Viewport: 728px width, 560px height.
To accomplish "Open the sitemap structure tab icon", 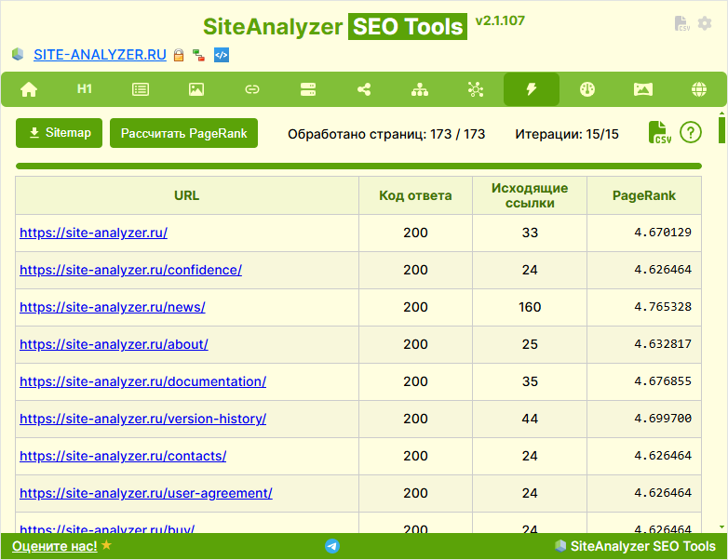I will (420, 89).
